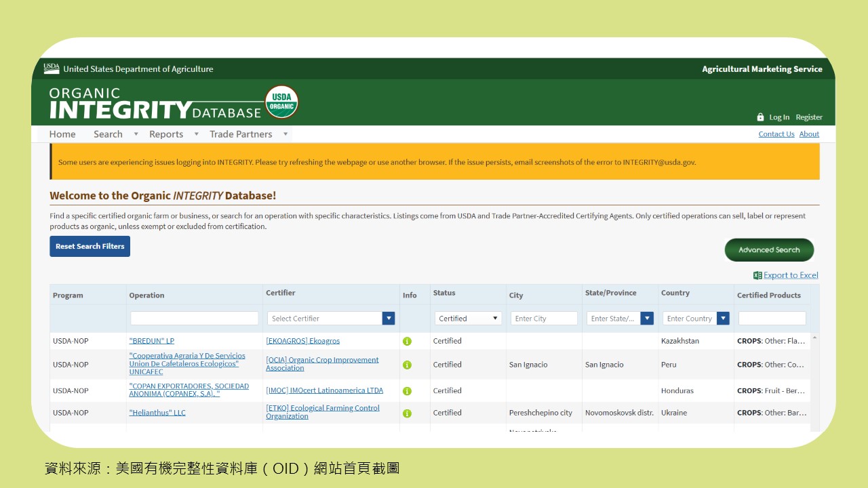Viewport: 868px width, 488px height.
Task: Open the Search menu in navigation bar
Action: (x=108, y=134)
